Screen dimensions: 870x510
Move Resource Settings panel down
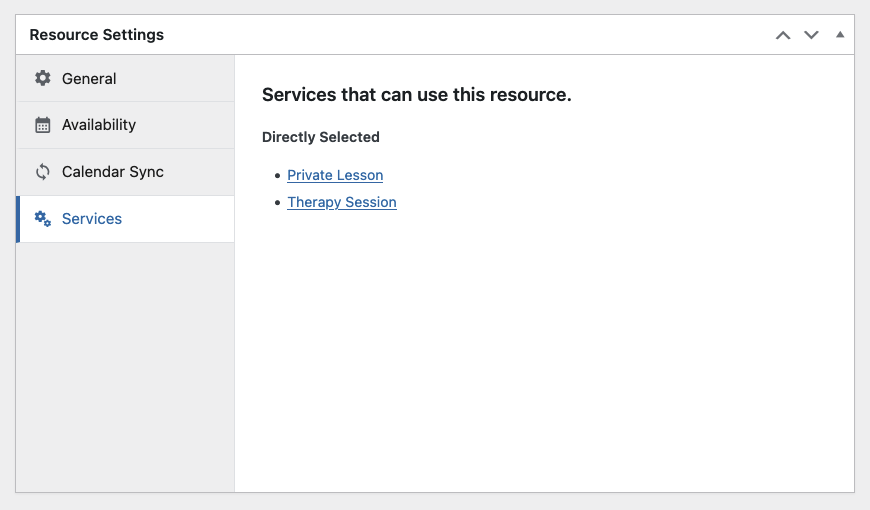811,36
